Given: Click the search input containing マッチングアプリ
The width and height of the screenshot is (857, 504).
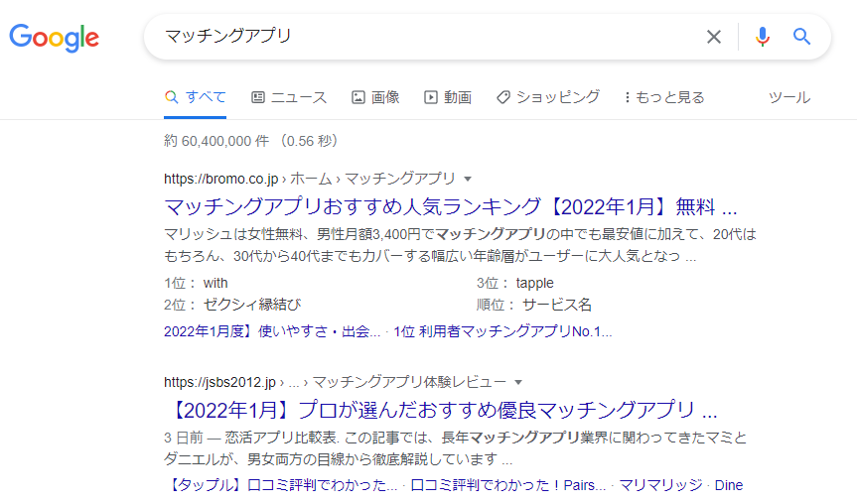Looking at the screenshot, I should click(x=426, y=37).
